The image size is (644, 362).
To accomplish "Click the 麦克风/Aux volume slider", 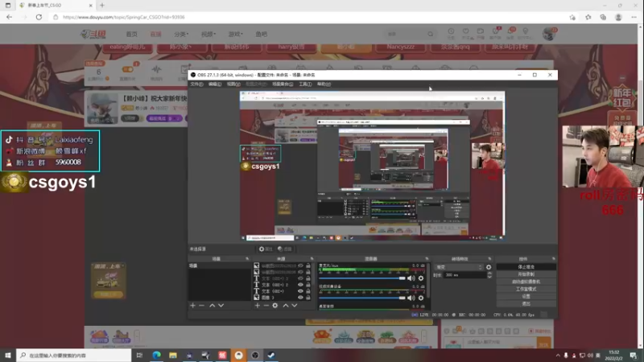I will pos(362,278).
